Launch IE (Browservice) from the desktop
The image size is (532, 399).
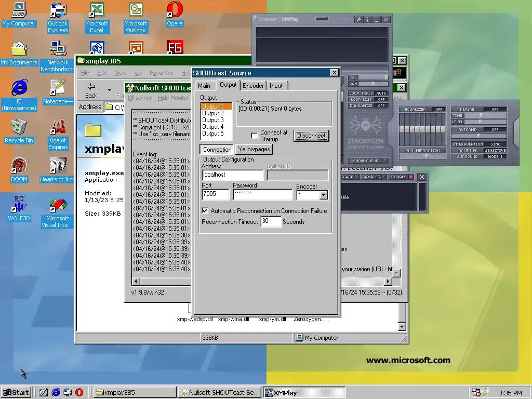(x=19, y=96)
